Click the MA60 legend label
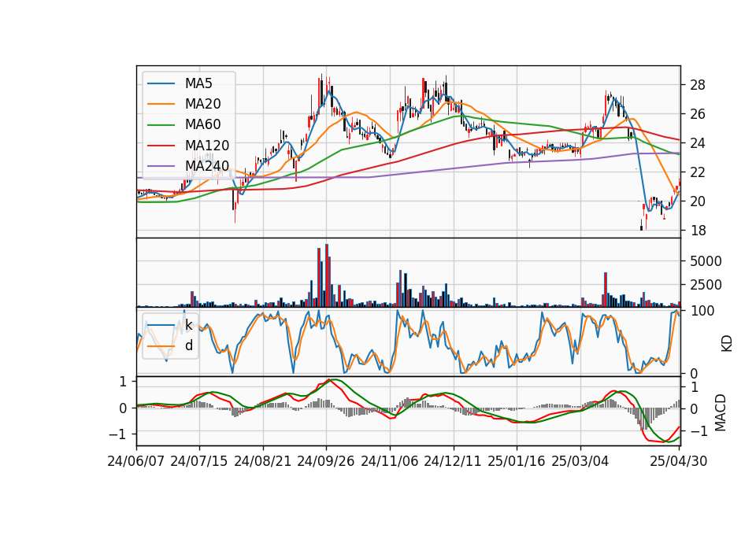 pyautogui.click(x=202, y=125)
